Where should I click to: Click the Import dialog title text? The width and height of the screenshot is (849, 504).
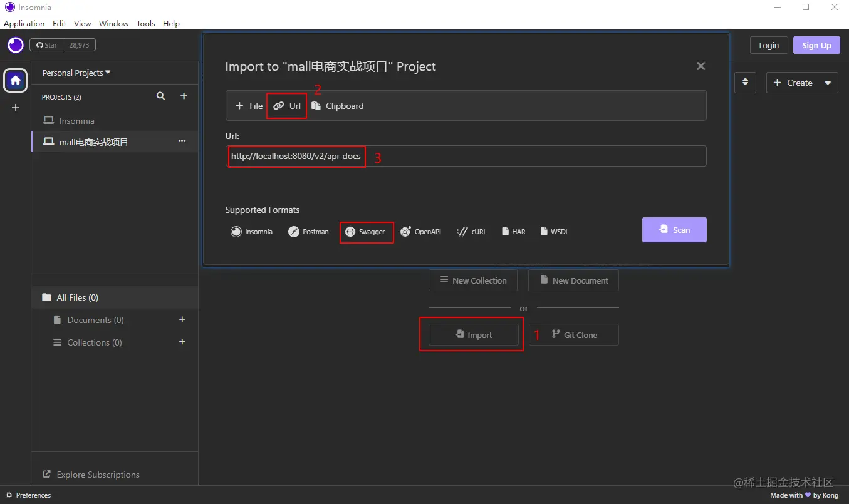(331, 66)
